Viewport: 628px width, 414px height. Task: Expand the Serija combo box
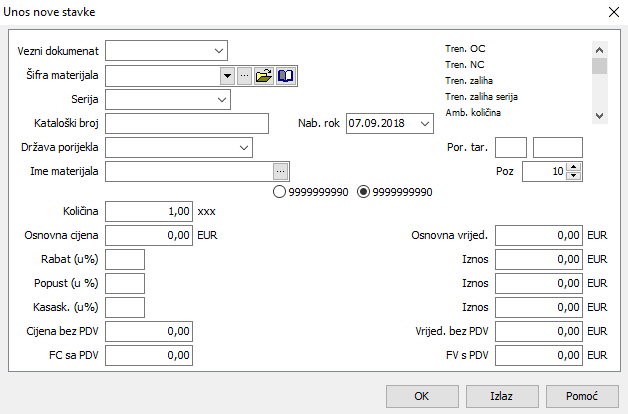pos(221,99)
